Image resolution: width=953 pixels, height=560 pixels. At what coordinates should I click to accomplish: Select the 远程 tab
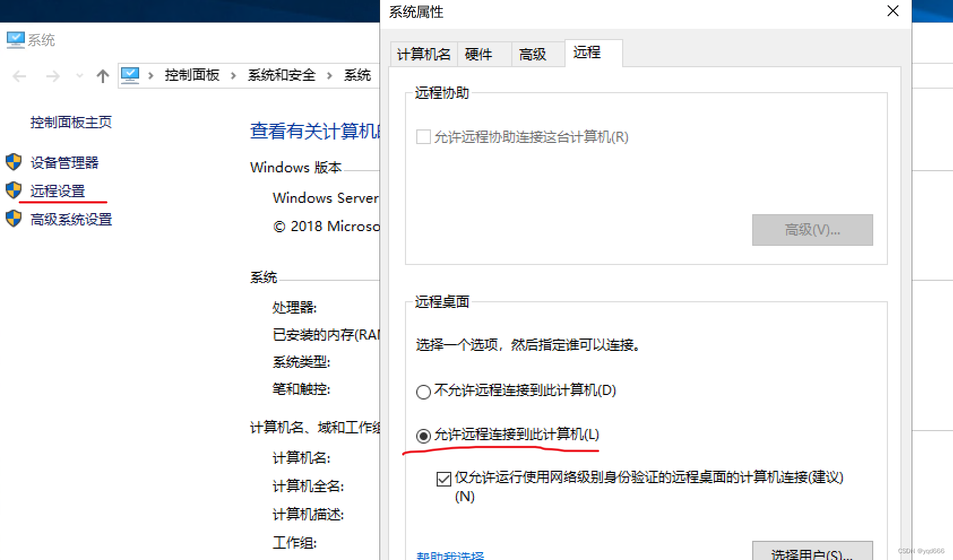point(593,53)
